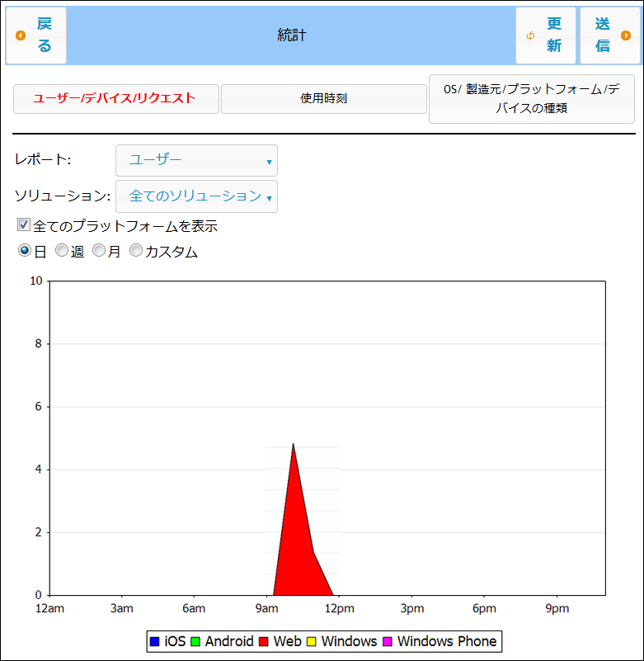Switch to the 使用時刻 tab
This screenshot has width=644, height=661.
pos(323,99)
